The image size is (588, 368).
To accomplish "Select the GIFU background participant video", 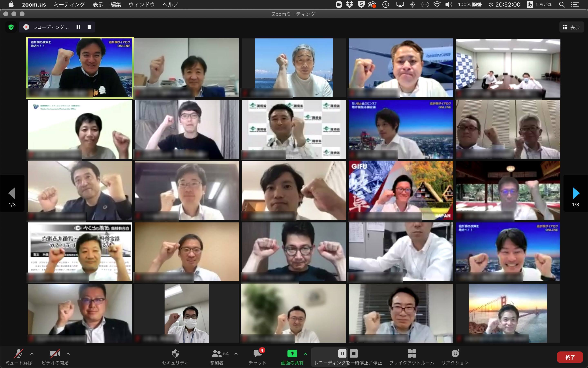I will [401, 191].
